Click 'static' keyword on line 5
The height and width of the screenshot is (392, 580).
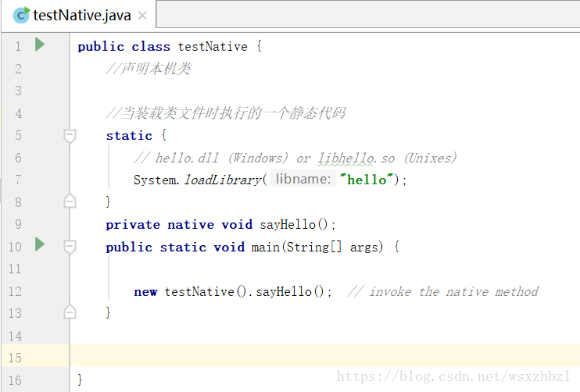(x=129, y=136)
